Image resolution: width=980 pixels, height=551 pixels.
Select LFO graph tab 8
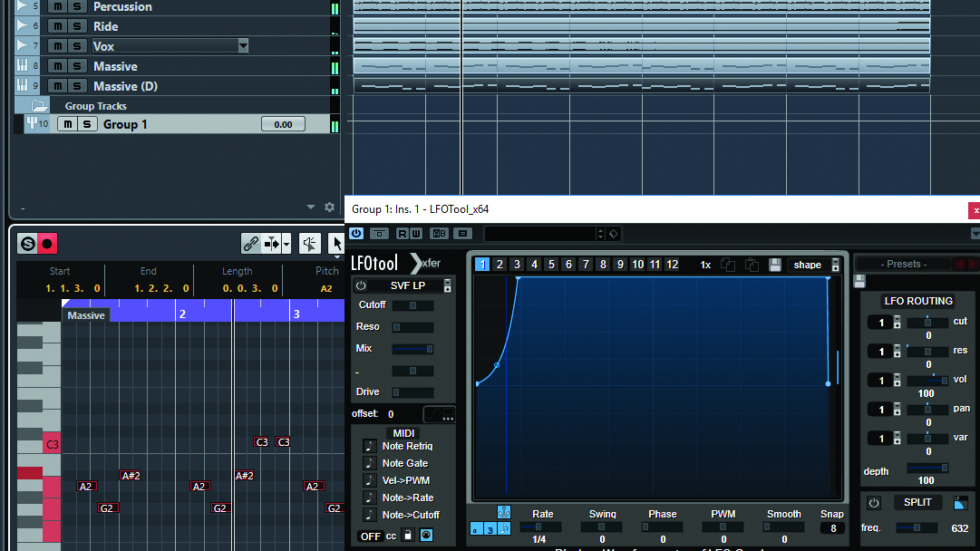[603, 265]
